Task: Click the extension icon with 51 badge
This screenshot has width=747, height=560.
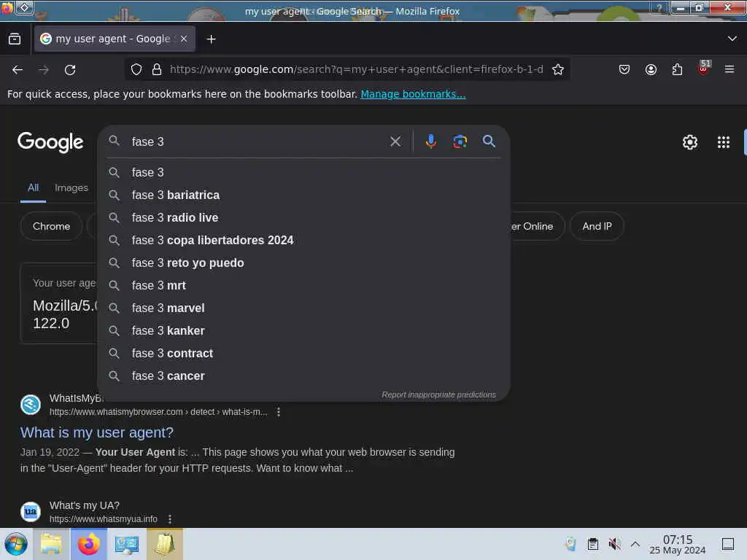Action: point(704,69)
